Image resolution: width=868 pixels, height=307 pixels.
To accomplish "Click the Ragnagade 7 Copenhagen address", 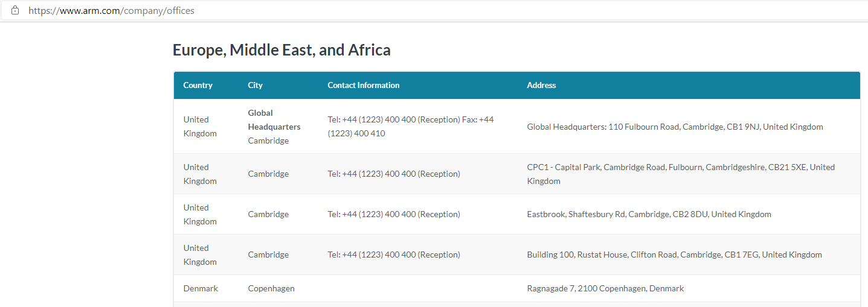I will (x=605, y=288).
